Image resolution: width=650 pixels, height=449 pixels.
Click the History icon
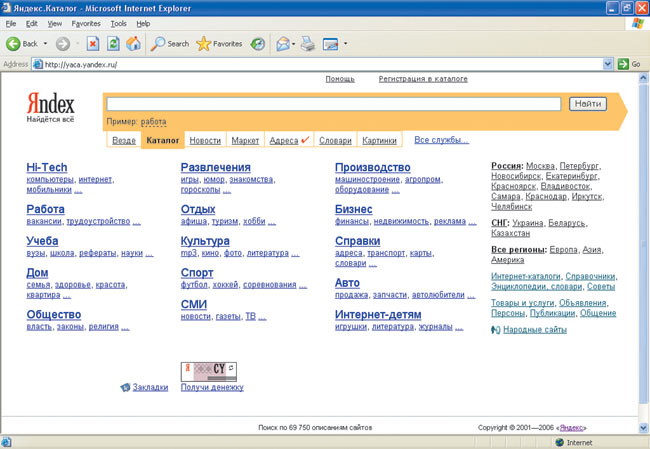[258, 44]
